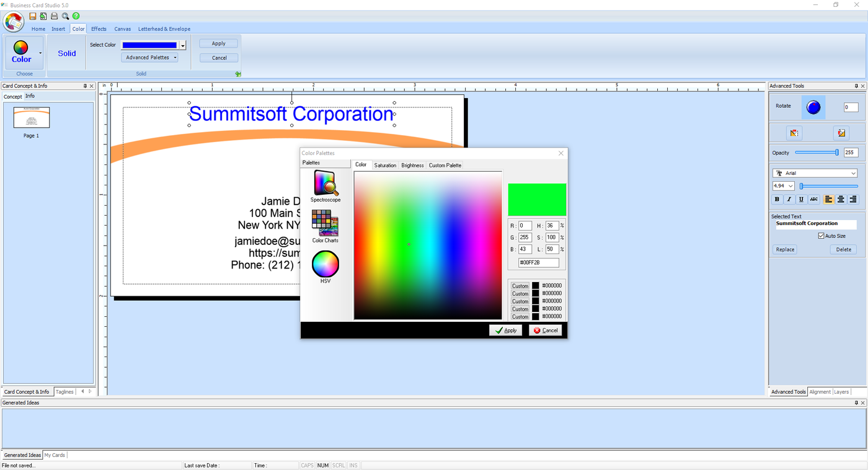Click the Delete button in Advanced Tools
868x470 pixels.
(x=843, y=249)
